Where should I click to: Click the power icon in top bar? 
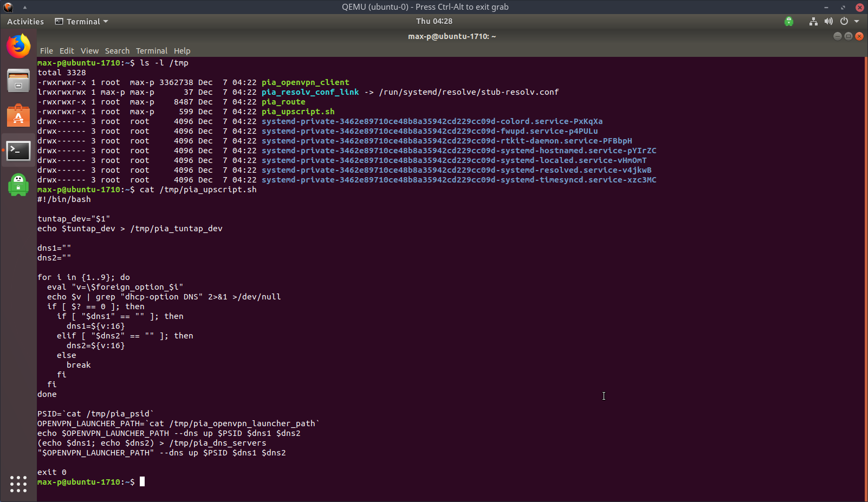click(x=844, y=22)
